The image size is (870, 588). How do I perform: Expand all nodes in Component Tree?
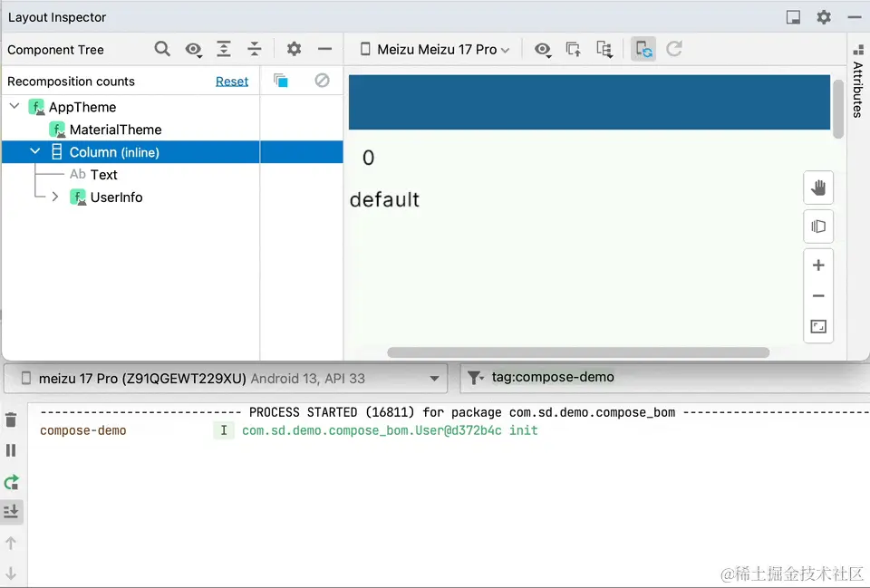pyautogui.click(x=224, y=49)
